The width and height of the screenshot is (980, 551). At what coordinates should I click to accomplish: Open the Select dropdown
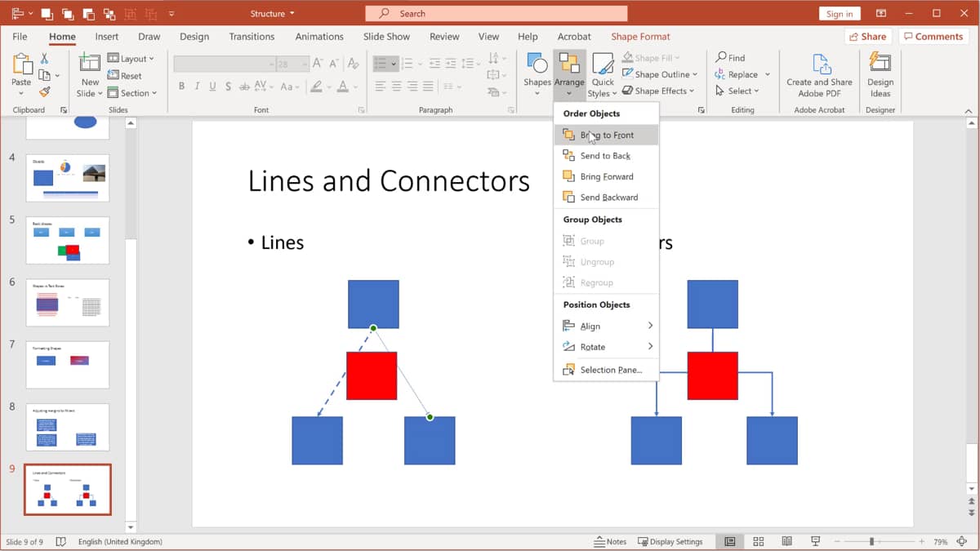(x=737, y=91)
